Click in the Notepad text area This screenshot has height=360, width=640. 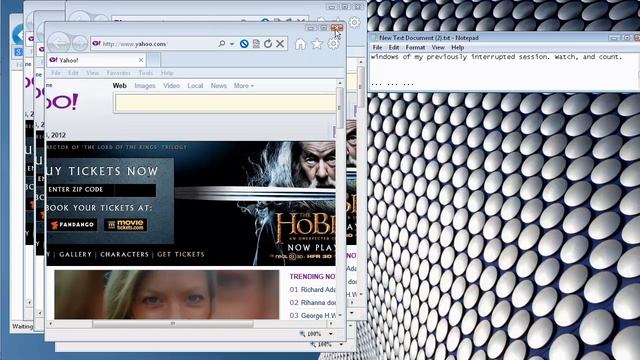point(503,71)
